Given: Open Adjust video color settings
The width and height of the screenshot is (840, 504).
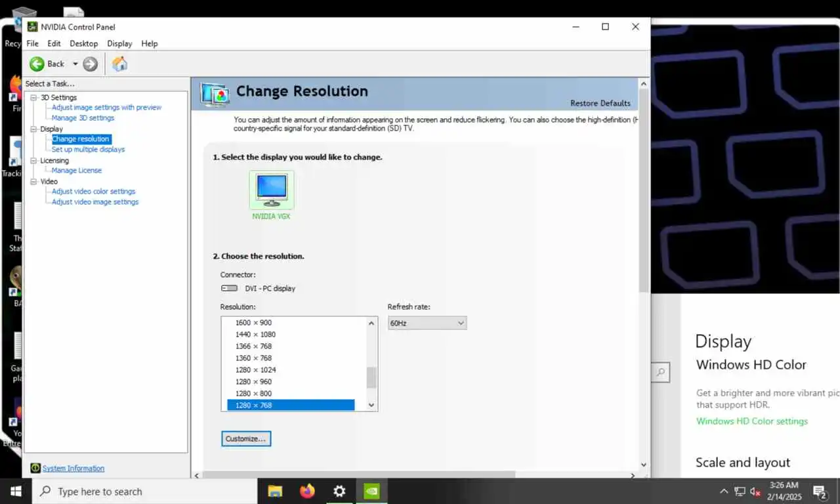Looking at the screenshot, I should click(x=93, y=192).
